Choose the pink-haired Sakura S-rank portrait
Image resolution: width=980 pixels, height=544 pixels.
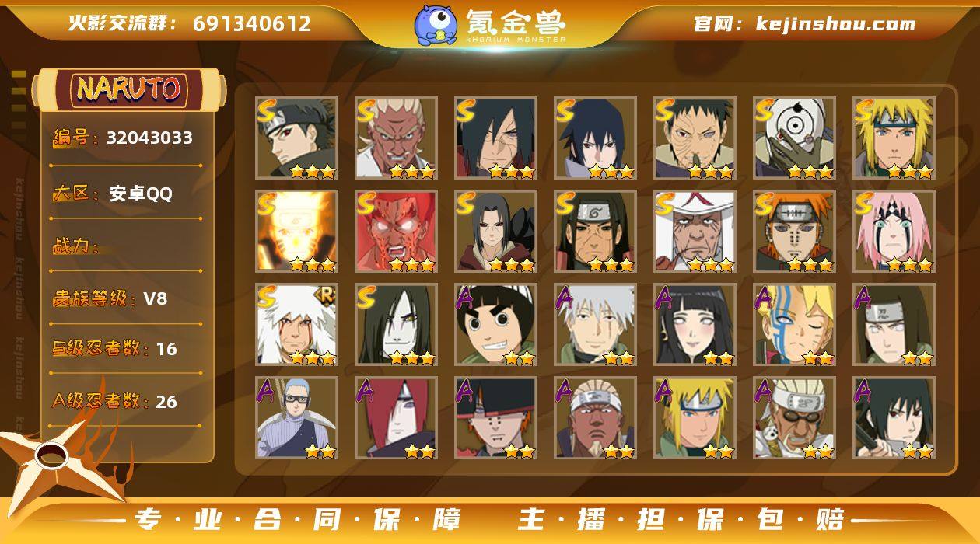click(x=894, y=231)
